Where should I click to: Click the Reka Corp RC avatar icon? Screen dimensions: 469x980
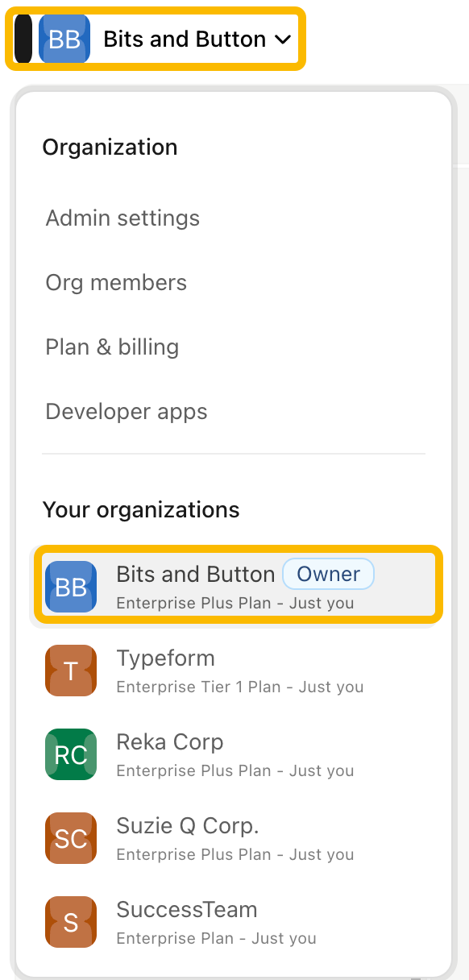point(71,754)
